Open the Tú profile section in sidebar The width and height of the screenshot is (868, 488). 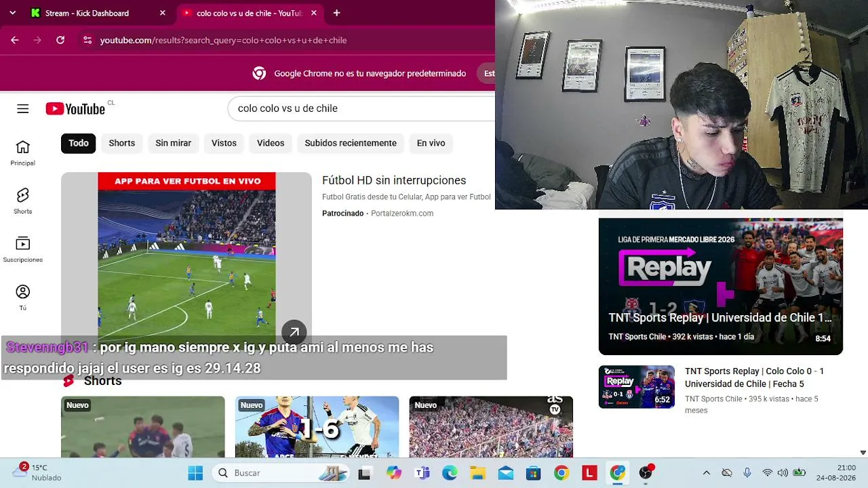tap(22, 298)
